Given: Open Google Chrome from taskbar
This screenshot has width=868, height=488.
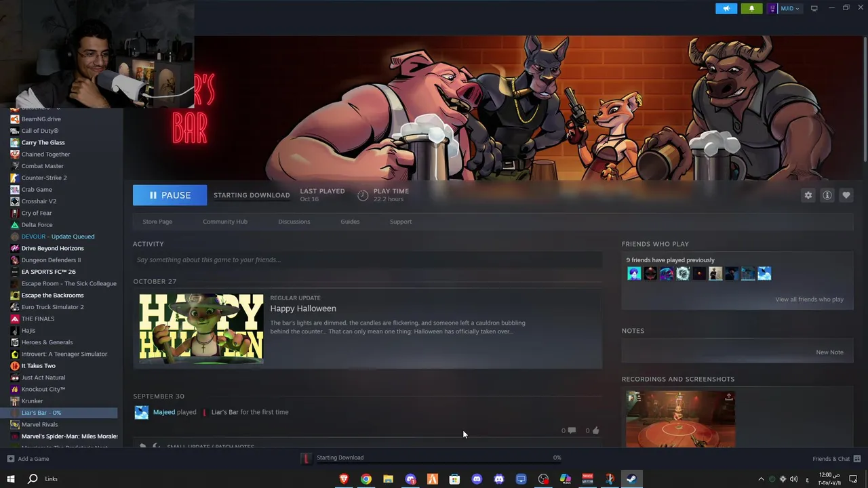Looking at the screenshot, I should [366, 479].
